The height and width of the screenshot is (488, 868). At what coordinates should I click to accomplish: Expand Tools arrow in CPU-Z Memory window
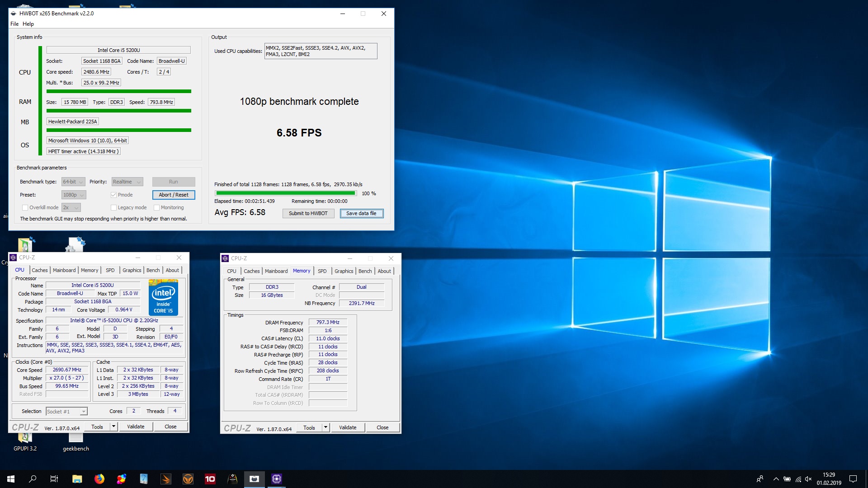point(325,427)
